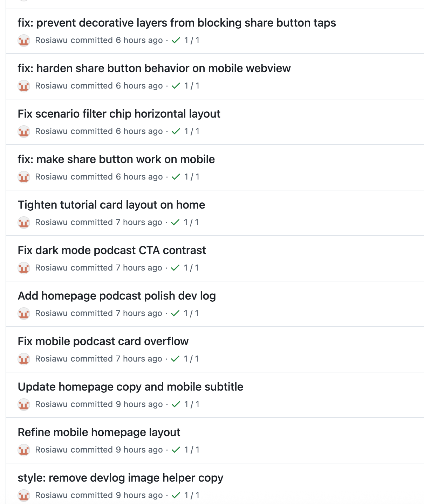Click green check status for 'Fix mobile podcast card overflow'
Viewport: 424px width, 504px height.
tap(175, 359)
